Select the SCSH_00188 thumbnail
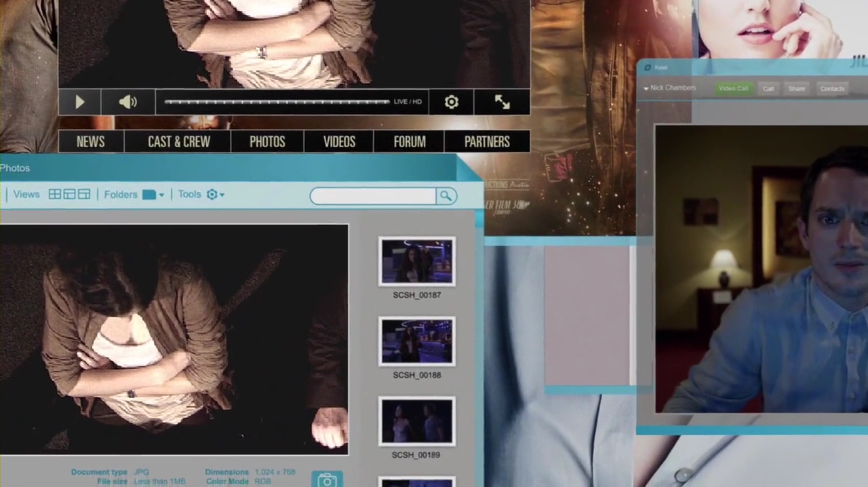 [417, 341]
